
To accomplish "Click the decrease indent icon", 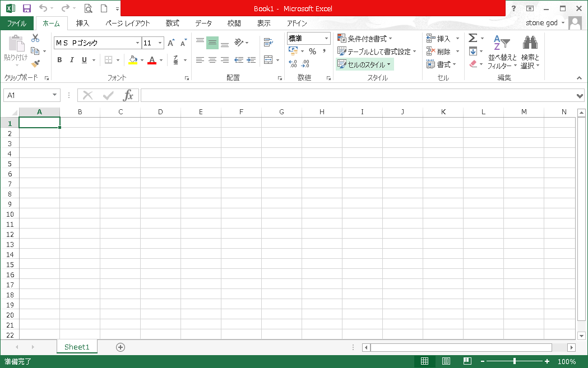I will click(239, 60).
